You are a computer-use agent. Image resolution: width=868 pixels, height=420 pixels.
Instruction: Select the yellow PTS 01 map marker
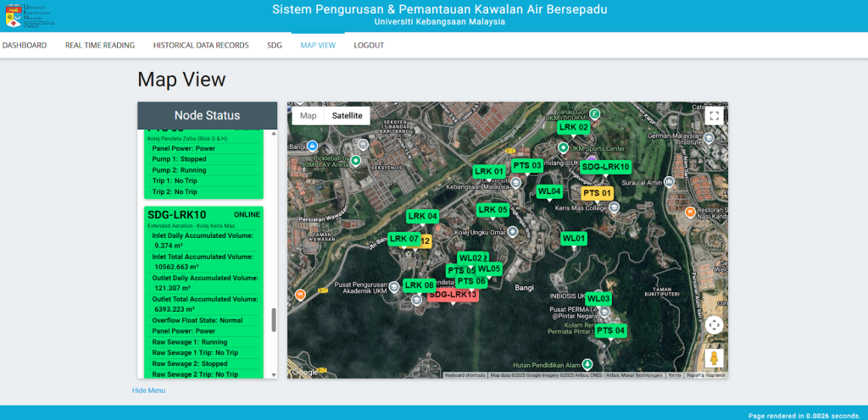click(597, 193)
